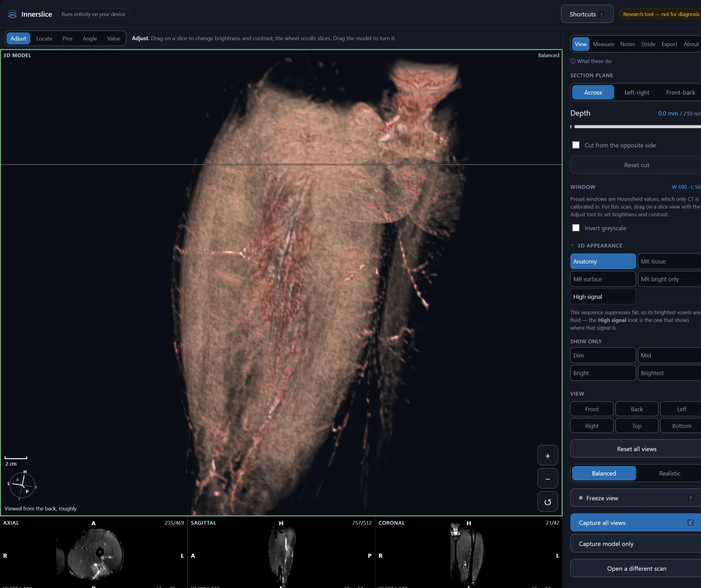Open the Measure tab
Viewport: 701px width, 588px height.
coord(603,44)
